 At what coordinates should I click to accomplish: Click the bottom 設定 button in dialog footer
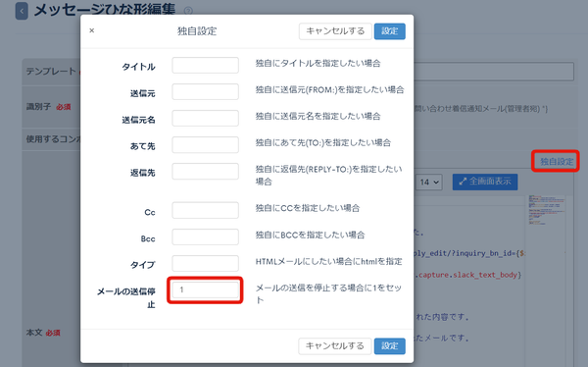(390, 346)
